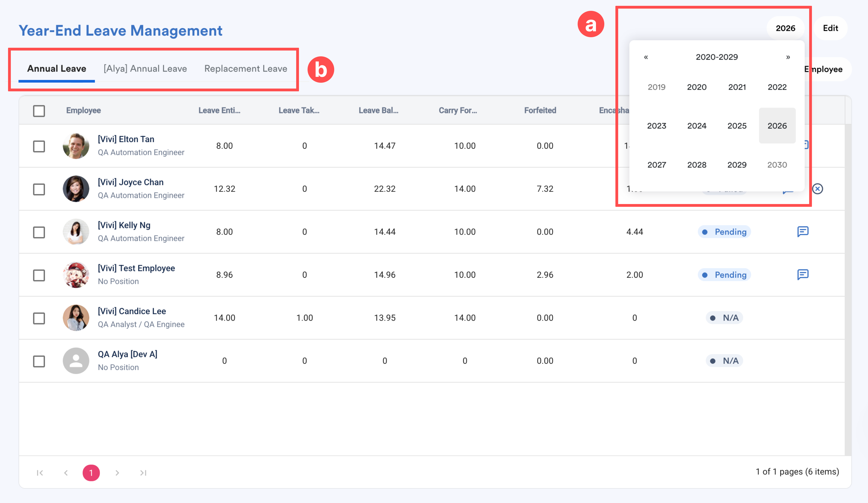This screenshot has width=868, height=503.
Task: Go to previous page arrow
Action: 66,473
